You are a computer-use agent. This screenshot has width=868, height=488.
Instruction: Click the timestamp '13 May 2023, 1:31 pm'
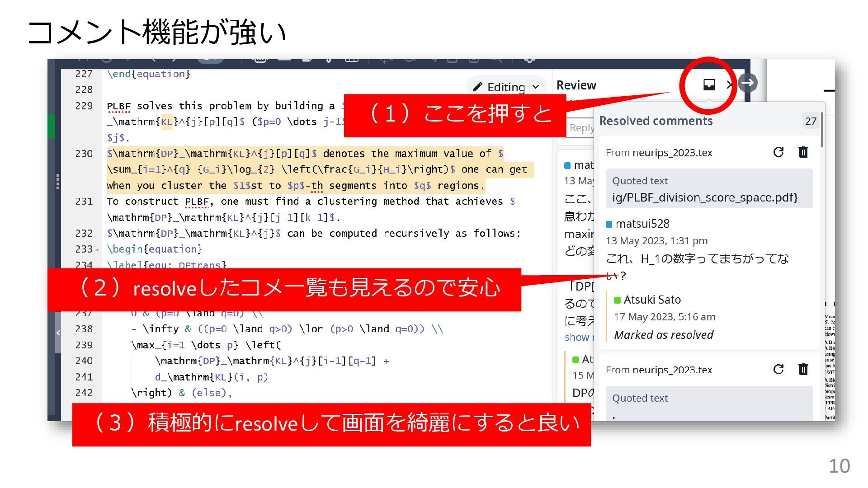pyautogui.click(x=656, y=241)
